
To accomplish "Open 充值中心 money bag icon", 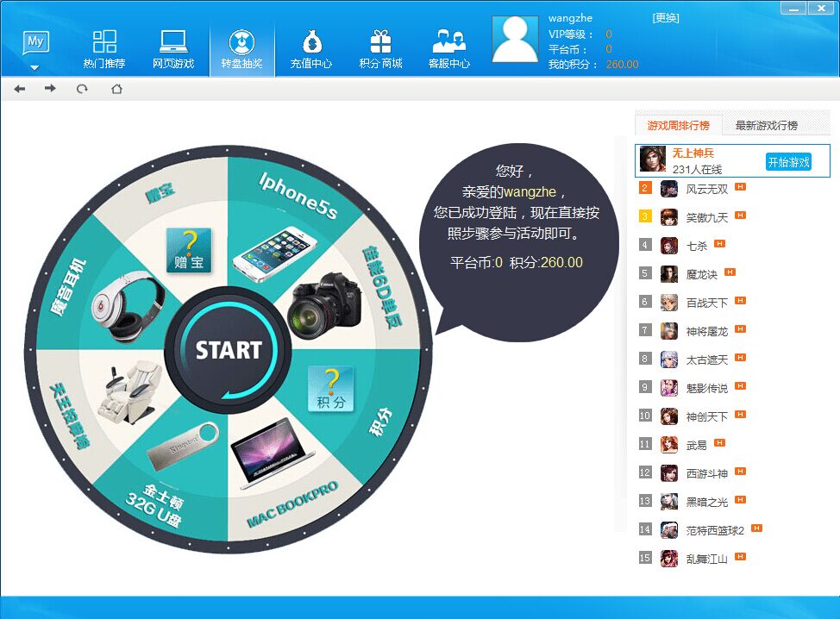I will pos(311,41).
